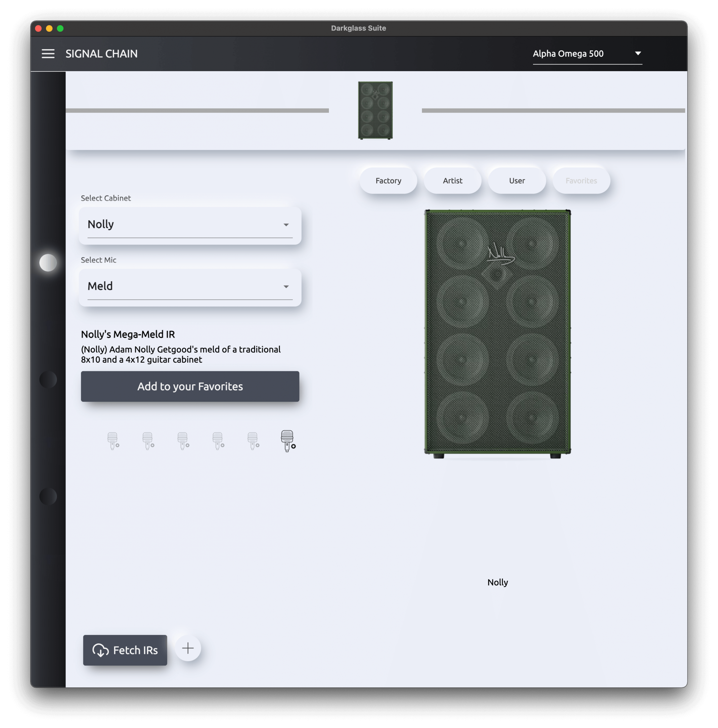Open the hamburger menu
The height and width of the screenshot is (728, 718).
click(x=48, y=54)
